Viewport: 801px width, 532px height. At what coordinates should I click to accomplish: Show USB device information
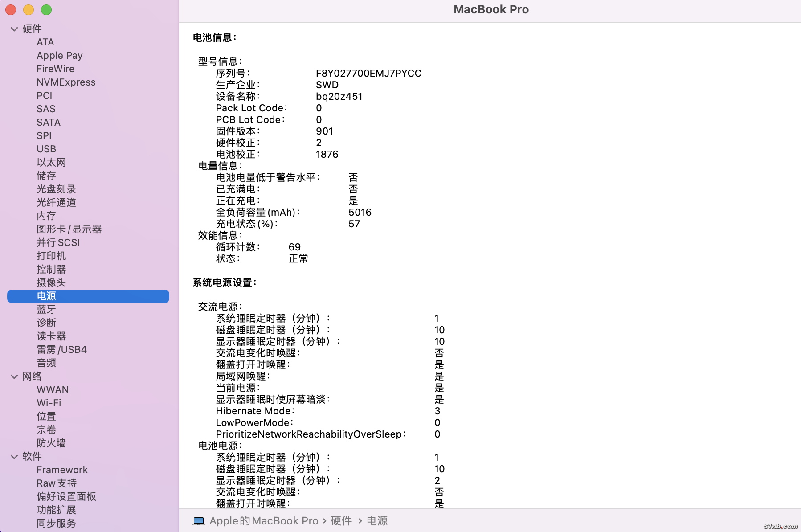tap(46, 149)
